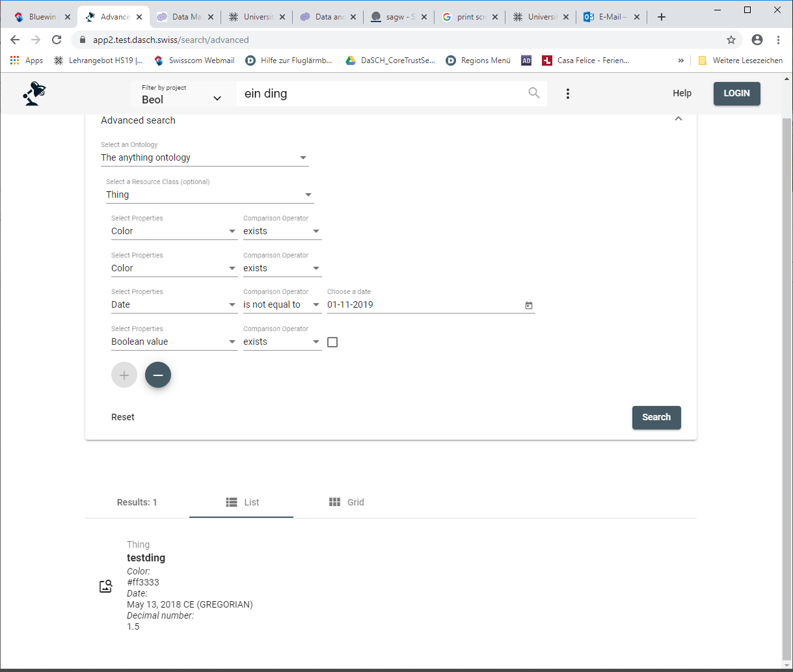Image resolution: width=793 pixels, height=672 pixels.
Task: Switch to the print scr Google tab
Action: tap(470, 17)
